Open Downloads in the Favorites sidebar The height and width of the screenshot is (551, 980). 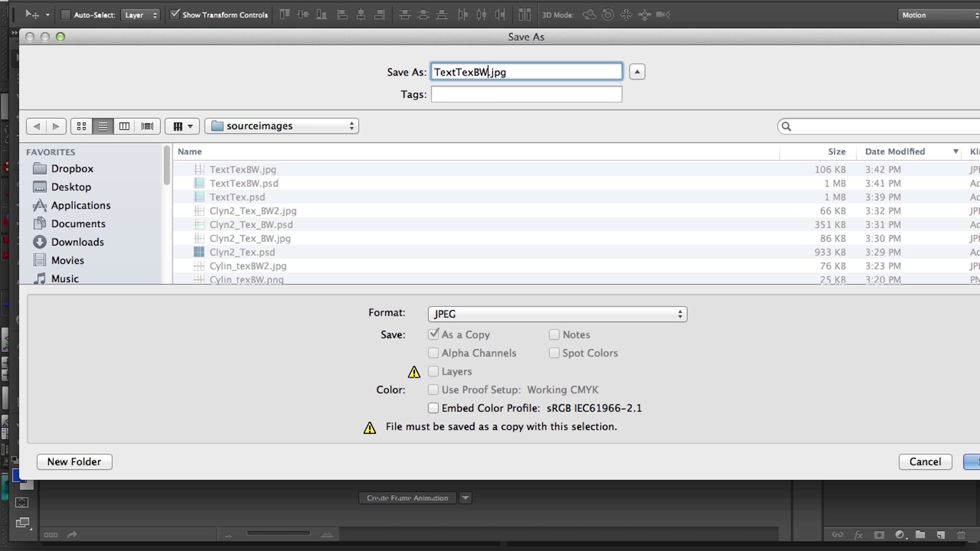77,242
